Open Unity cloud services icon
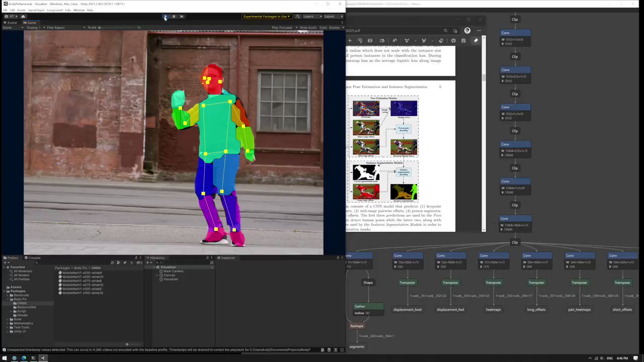The image size is (644, 362). point(23,17)
